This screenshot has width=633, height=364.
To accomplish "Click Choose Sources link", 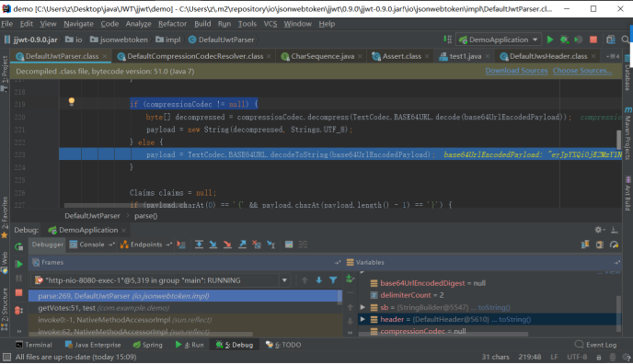I will (x=582, y=71).
